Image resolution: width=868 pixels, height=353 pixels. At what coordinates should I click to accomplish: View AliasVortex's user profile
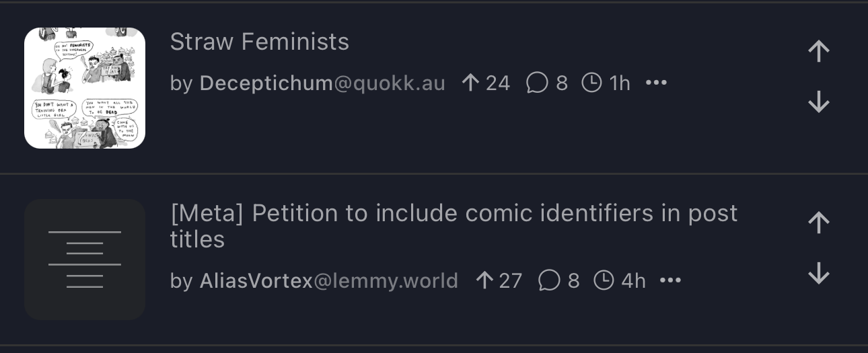point(256,281)
